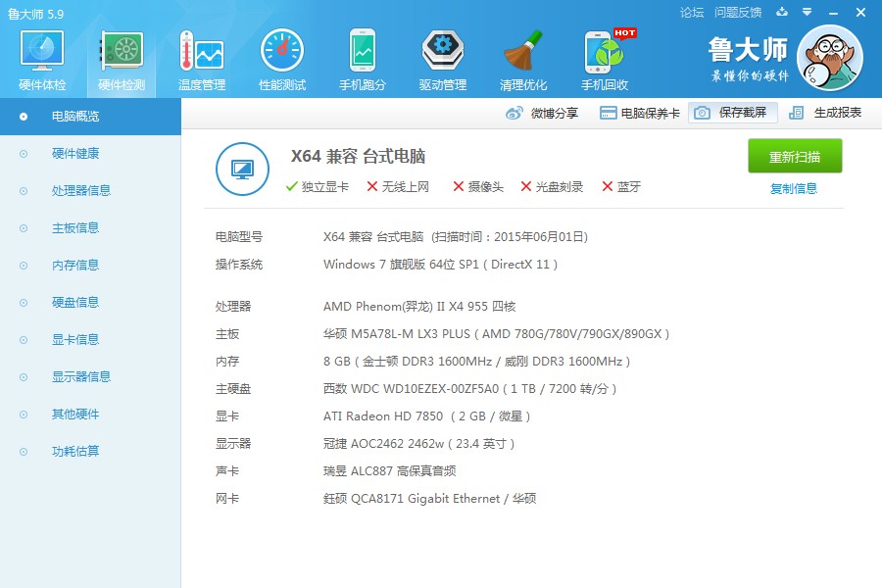Open 温度管理 temperature management icon
The height and width of the screenshot is (588, 882).
click(201, 51)
